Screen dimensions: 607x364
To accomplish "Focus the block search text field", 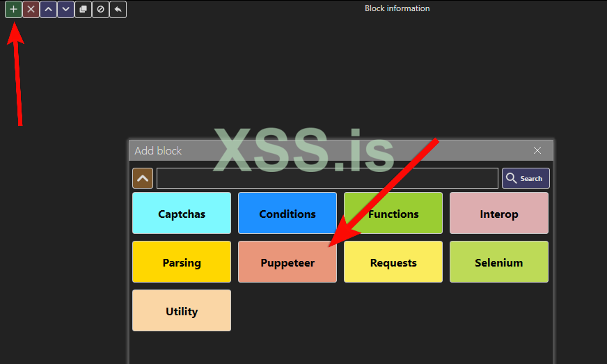I will point(327,178).
